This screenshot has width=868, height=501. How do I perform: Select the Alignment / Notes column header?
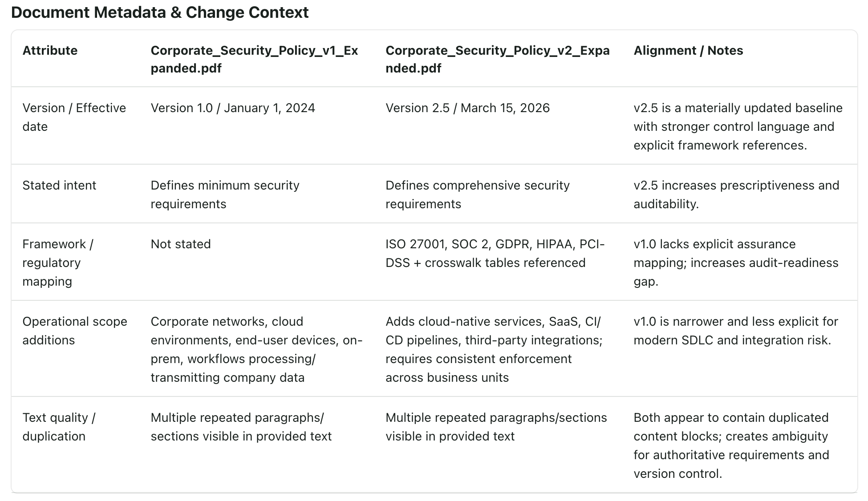pos(688,50)
